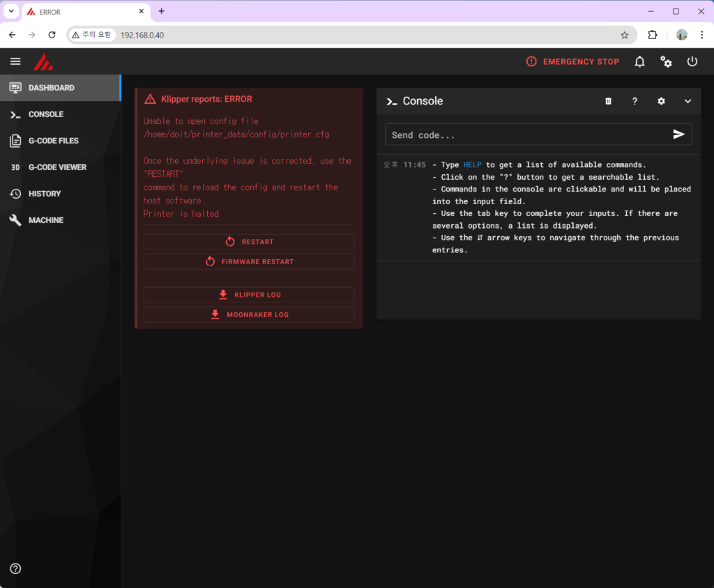Open the Machine page from sidebar
Screen dimensions: 714x588
[x=45, y=220]
